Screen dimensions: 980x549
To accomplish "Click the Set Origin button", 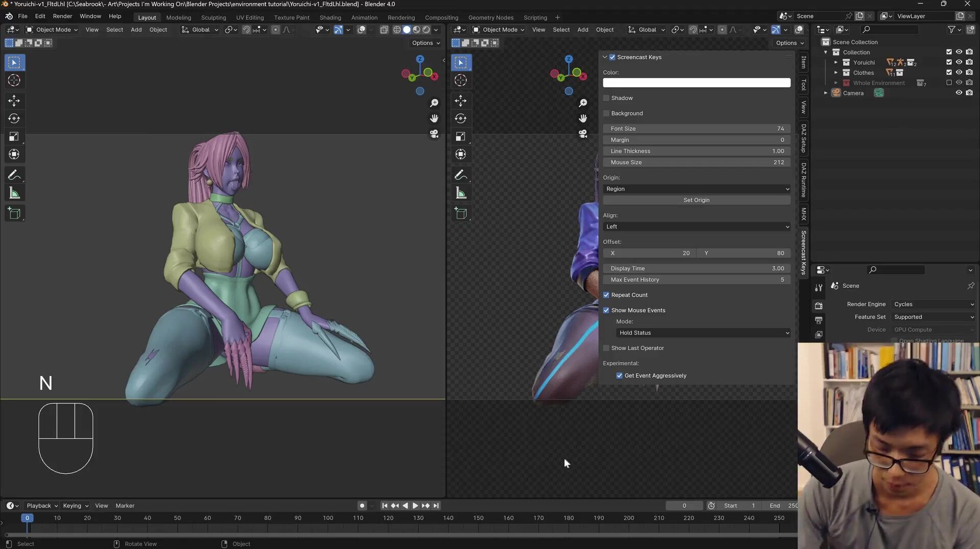I will click(696, 200).
